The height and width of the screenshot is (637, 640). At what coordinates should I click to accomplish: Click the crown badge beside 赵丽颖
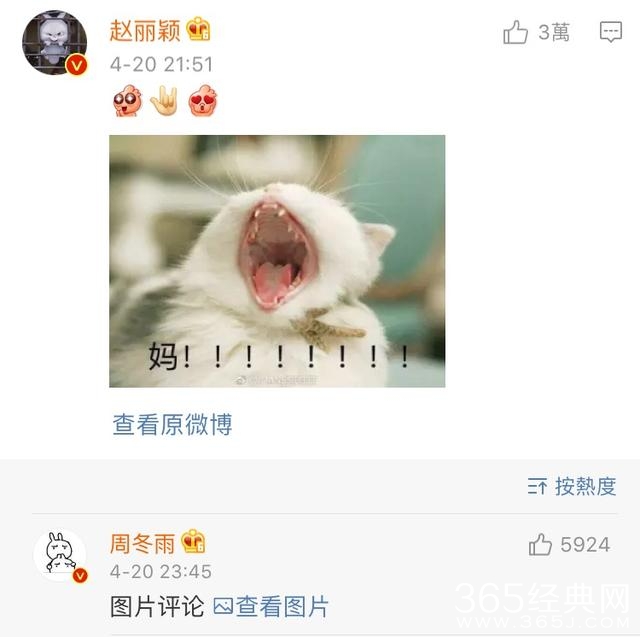198,29
